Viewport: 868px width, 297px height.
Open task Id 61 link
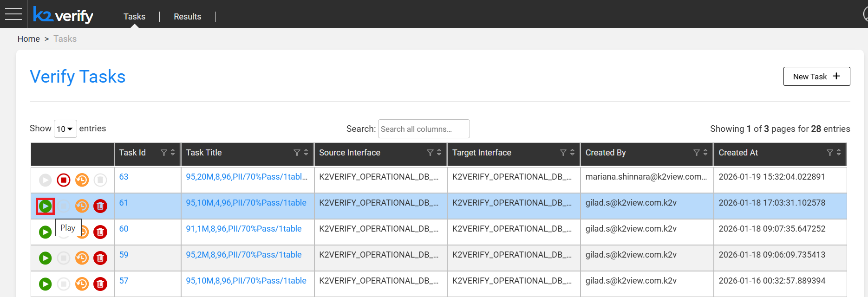[x=124, y=203]
